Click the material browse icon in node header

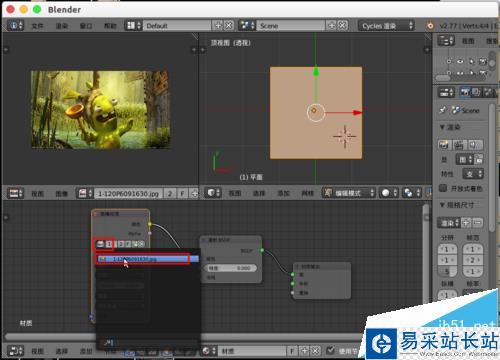[x=209, y=351]
